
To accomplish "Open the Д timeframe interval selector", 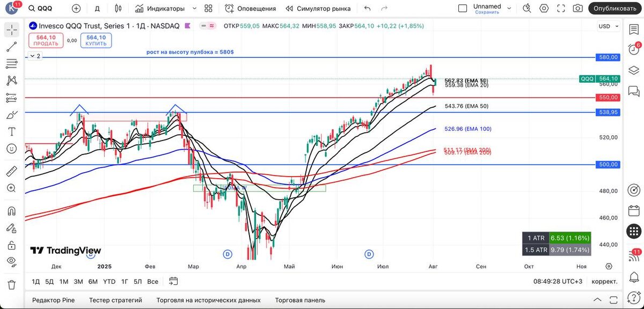I will click(x=97, y=9).
